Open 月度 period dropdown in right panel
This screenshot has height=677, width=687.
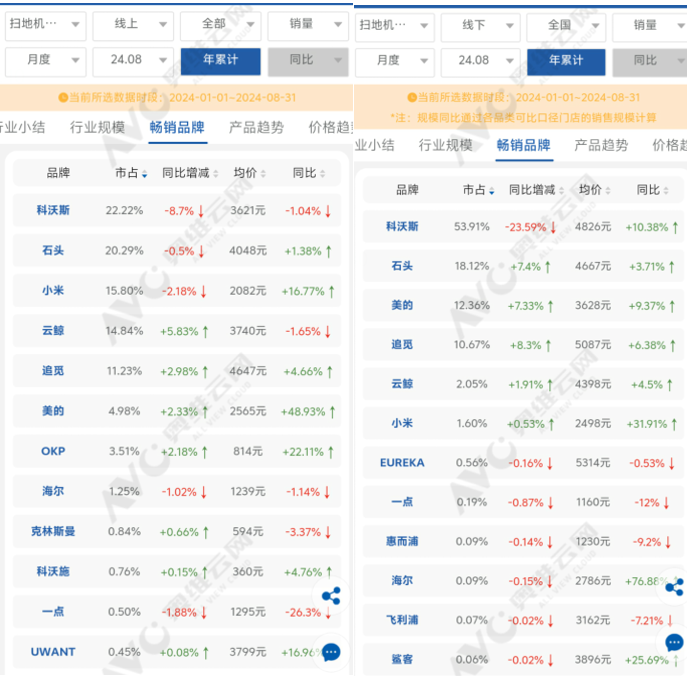[x=395, y=61]
